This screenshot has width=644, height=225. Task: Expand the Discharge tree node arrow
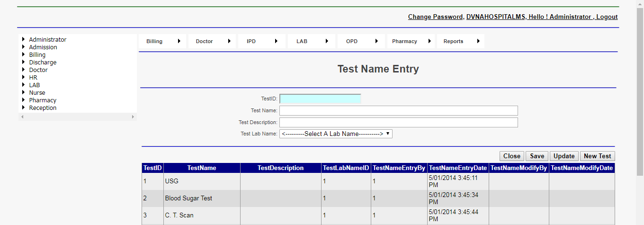(x=23, y=62)
